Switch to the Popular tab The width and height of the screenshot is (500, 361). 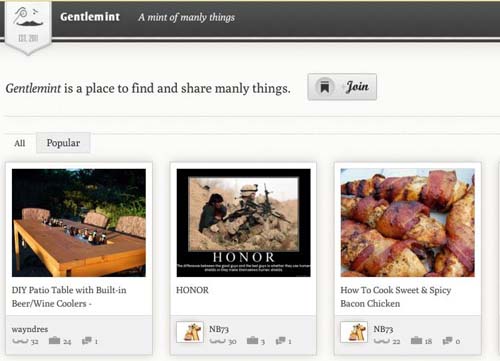point(63,143)
